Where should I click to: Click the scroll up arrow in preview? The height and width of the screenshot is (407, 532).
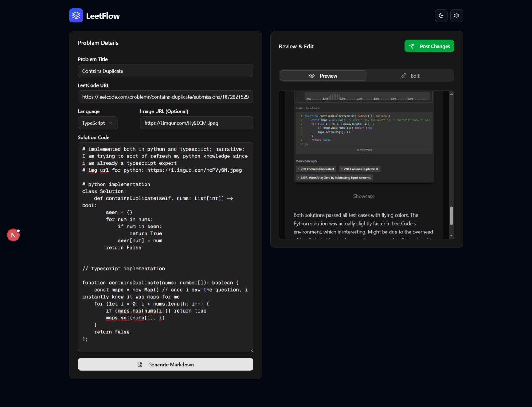click(x=451, y=94)
